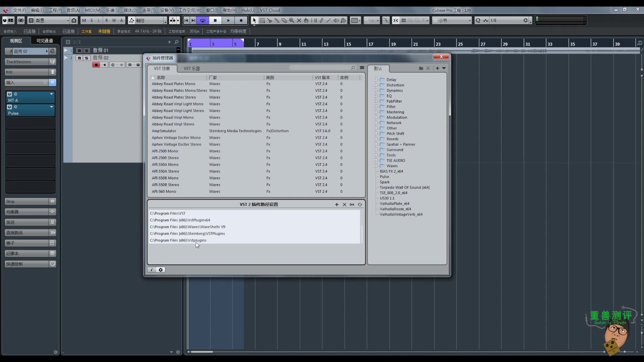Select the play speaker tool
This screenshot has height=362, width=644.
coord(336,20)
